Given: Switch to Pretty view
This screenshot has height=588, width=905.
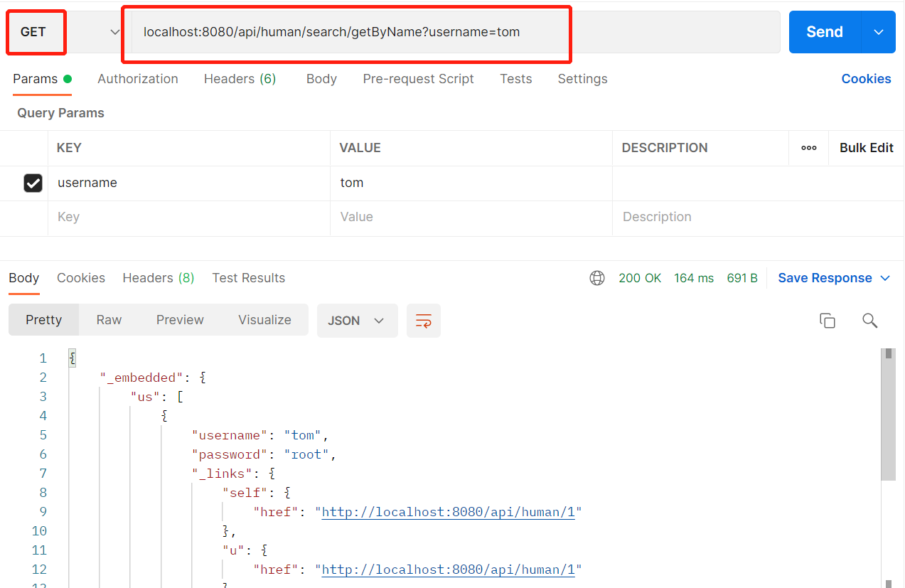Looking at the screenshot, I should [43, 320].
